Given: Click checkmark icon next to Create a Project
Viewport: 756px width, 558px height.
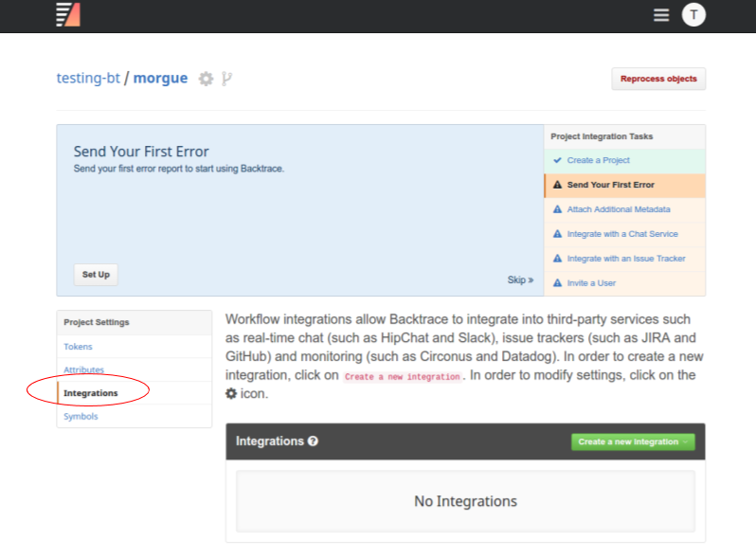Looking at the screenshot, I should tap(557, 160).
